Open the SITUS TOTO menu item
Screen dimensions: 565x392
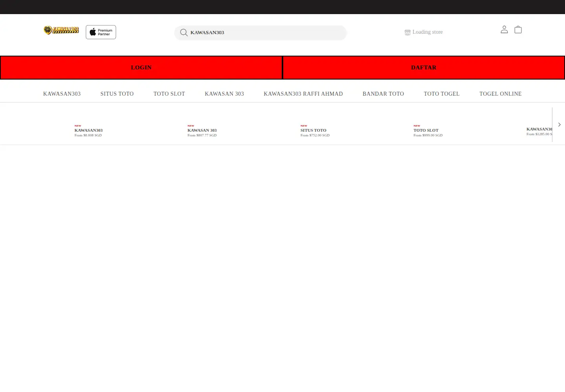pos(117,94)
